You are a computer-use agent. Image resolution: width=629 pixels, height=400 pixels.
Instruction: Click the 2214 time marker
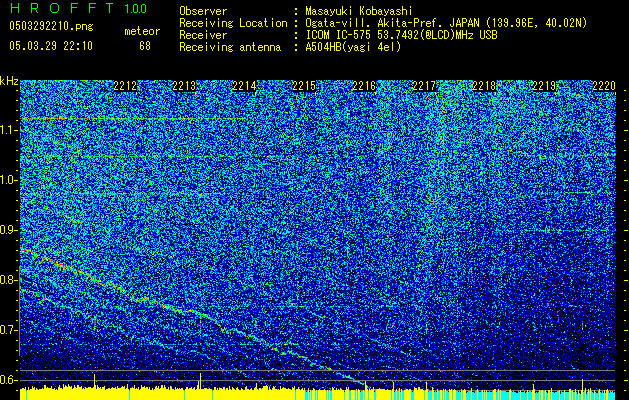point(244,86)
